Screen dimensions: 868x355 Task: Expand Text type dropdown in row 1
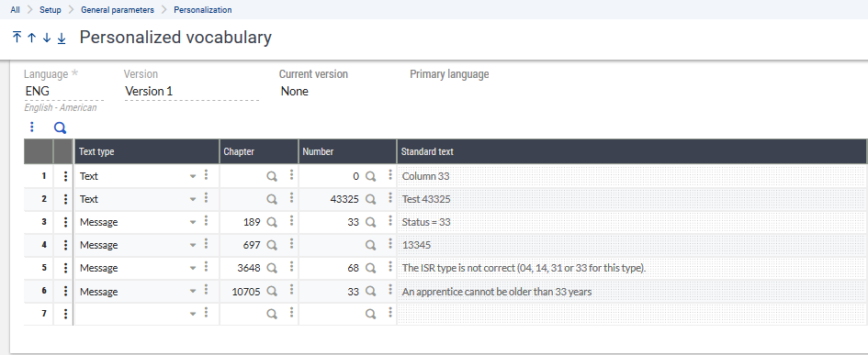(x=193, y=176)
